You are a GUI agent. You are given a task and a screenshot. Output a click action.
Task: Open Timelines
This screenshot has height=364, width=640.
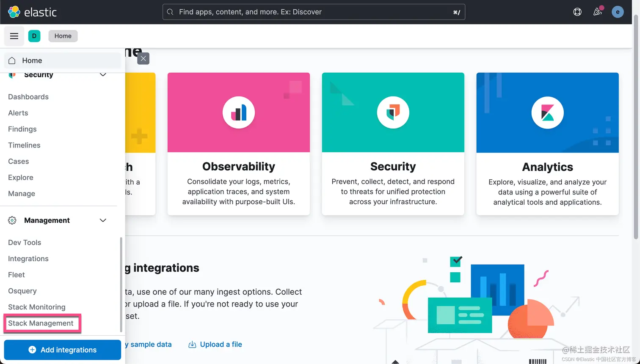click(24, 145)
